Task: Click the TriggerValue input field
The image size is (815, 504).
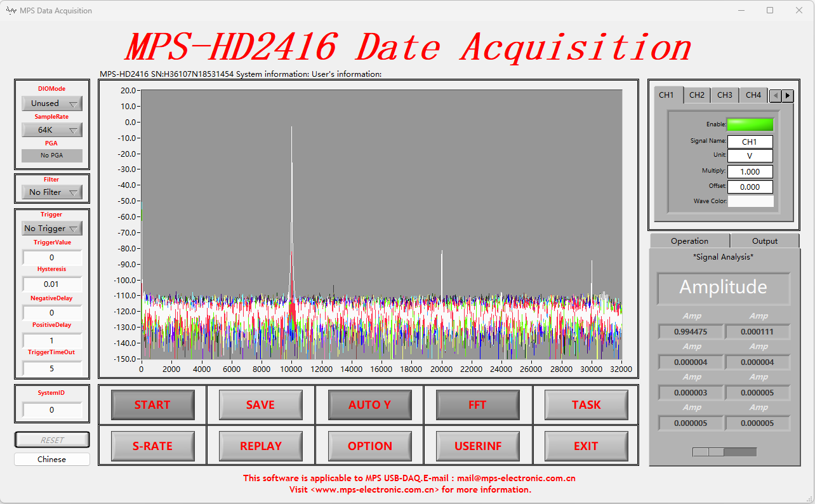Action: (52, 258)
